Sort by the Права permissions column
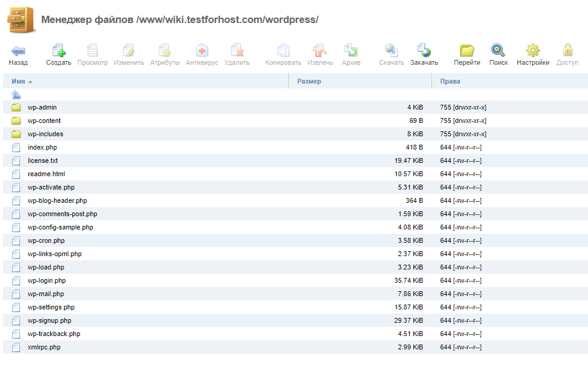The width and height of the screenshot is (588, 373). [450, 81]
